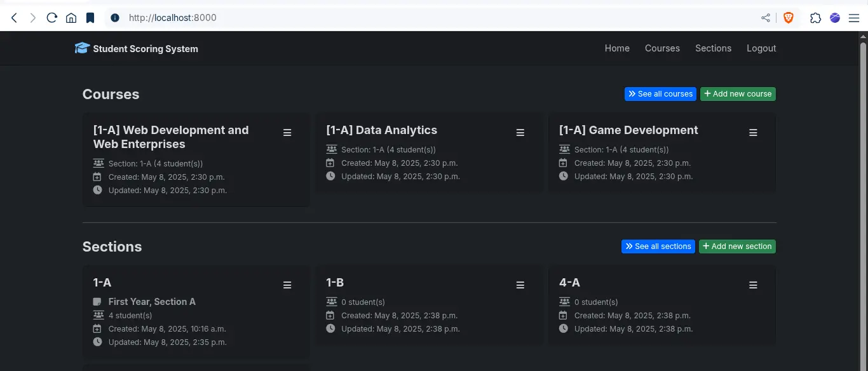
Task: Reload the page with the refresh icon
Action: click(x=52, y=18)
